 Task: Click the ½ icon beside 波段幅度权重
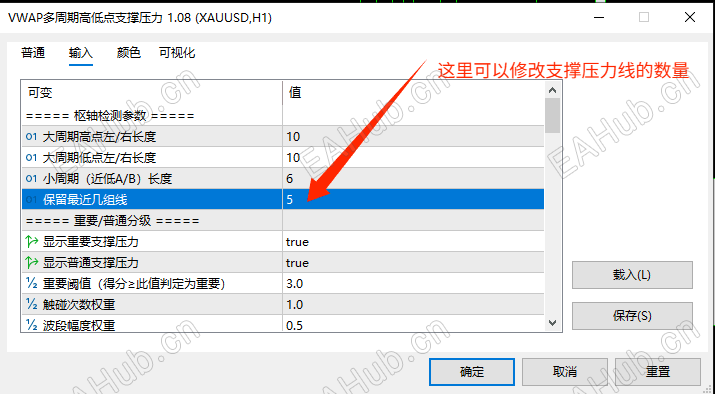[x=31, y=325]
